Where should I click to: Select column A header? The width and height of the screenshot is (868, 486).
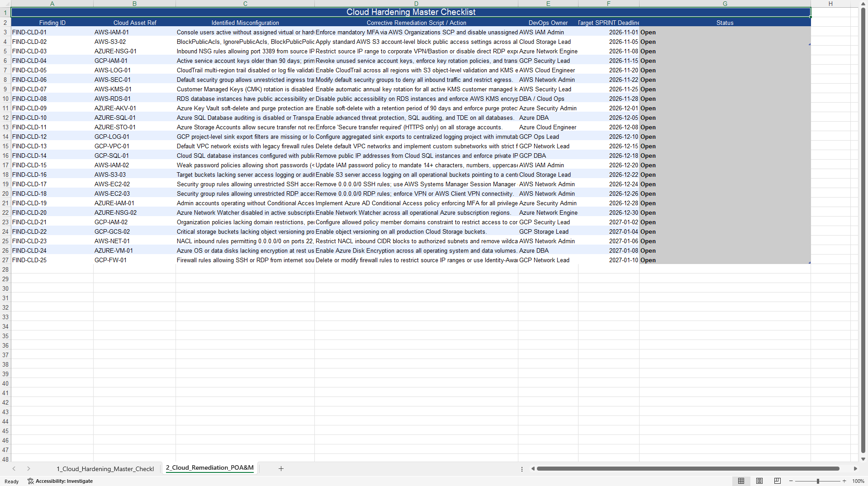[52, 4]
